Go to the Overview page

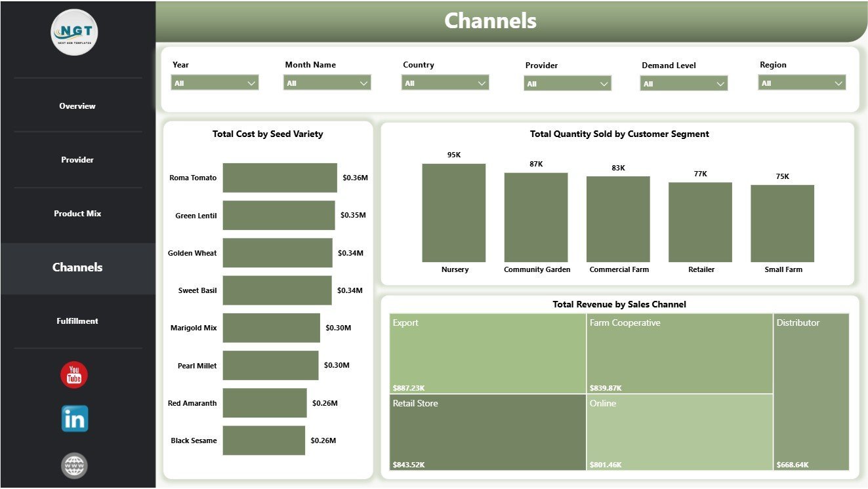click(x=77, y=106)
